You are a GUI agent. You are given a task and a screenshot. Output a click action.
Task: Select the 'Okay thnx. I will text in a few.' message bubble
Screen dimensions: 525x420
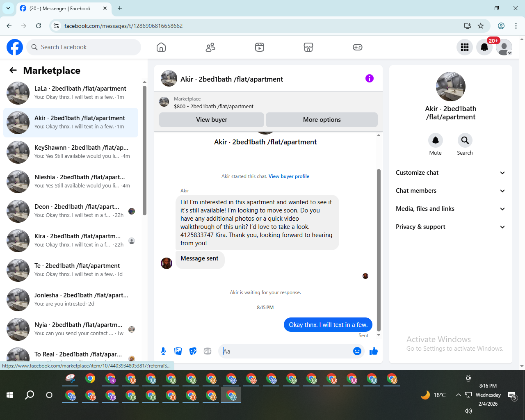pos(328,324)
